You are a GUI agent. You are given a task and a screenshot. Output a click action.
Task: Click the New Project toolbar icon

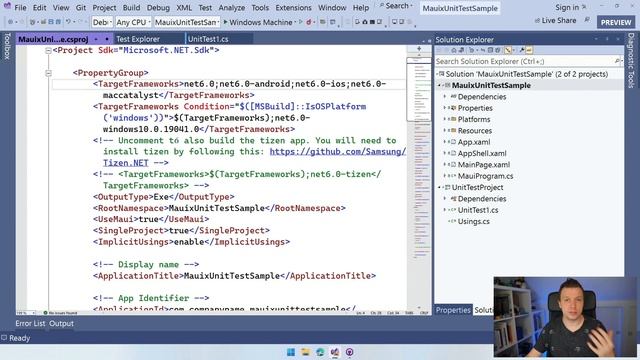click(33, 22)
